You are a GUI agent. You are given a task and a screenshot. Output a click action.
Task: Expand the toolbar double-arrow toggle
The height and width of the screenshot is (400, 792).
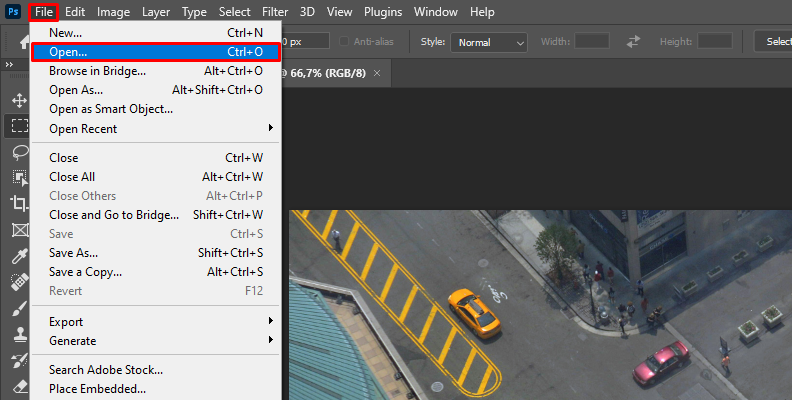[9, 65]
